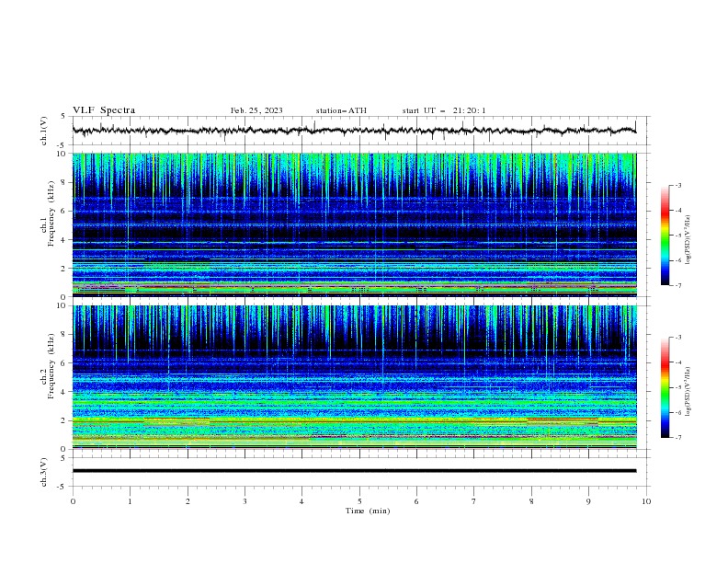The height and width of the screenshot is (563, 728).
Task: Click the log(PSD) label beside ch.2 colorbar
Action: [x=688, y=392]
